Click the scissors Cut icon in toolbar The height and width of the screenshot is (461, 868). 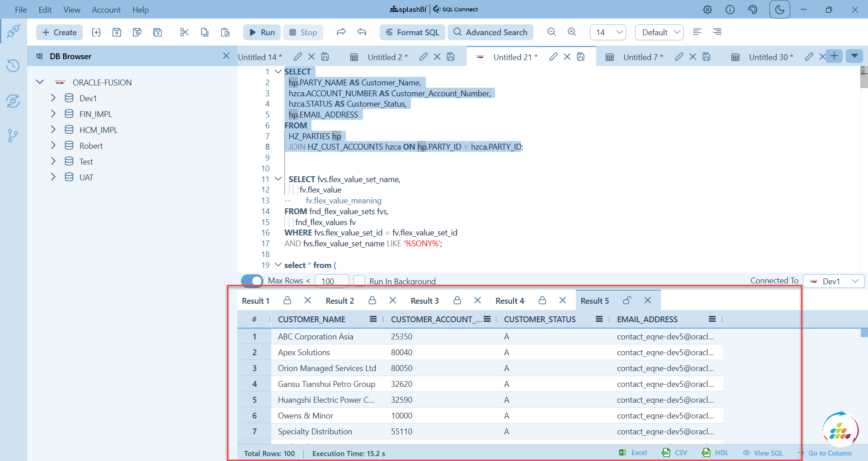coord(184,32)
